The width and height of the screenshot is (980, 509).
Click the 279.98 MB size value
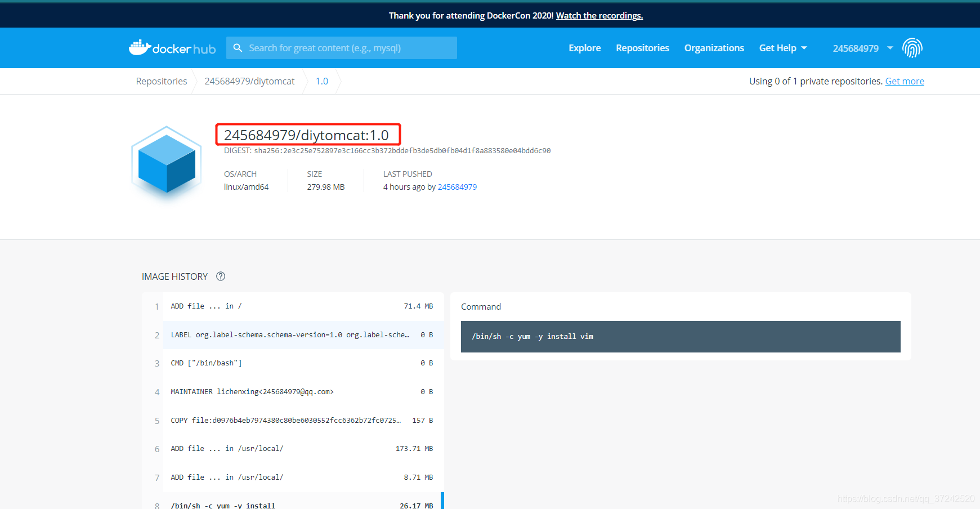326,187
